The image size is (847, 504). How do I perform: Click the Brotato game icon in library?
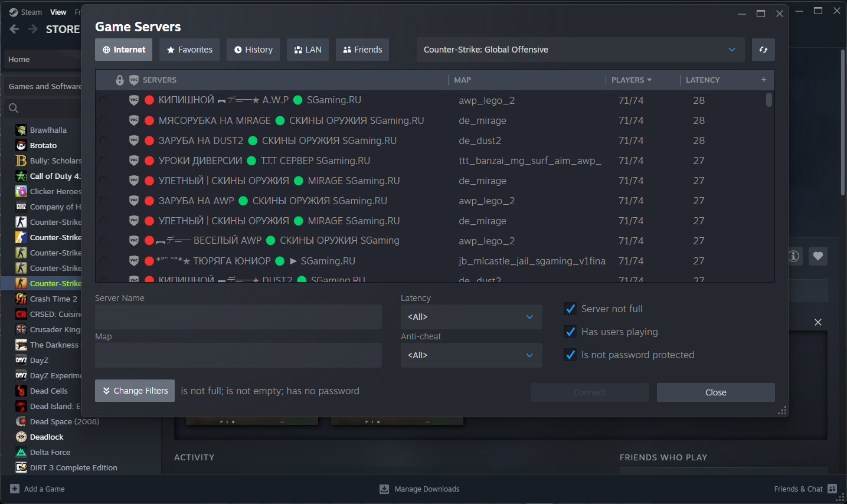pos(21,145)
